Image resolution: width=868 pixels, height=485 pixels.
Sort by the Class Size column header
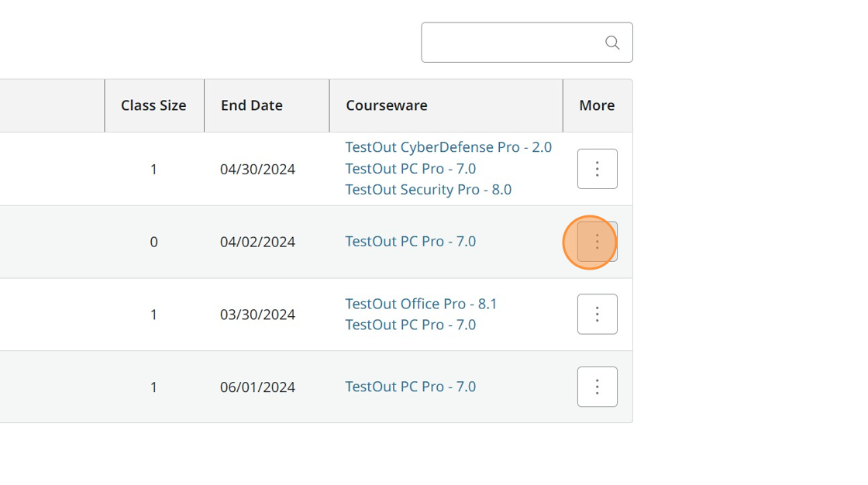(x=153, y=105)
